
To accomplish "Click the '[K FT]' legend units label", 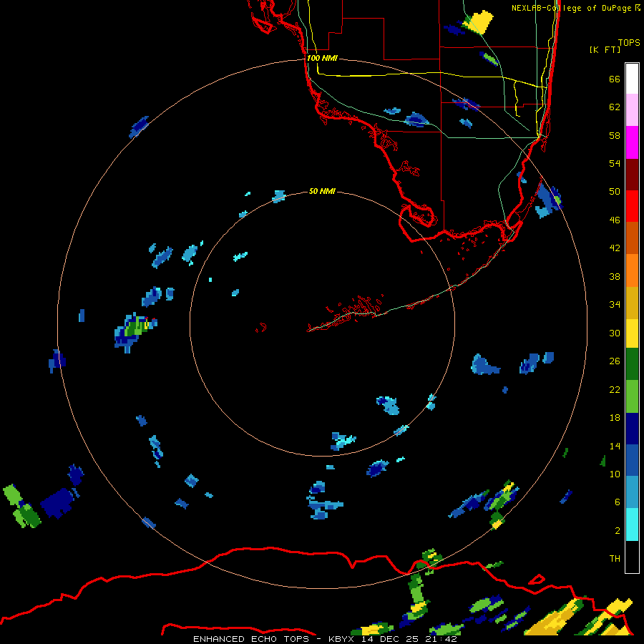I will point(605,49).
